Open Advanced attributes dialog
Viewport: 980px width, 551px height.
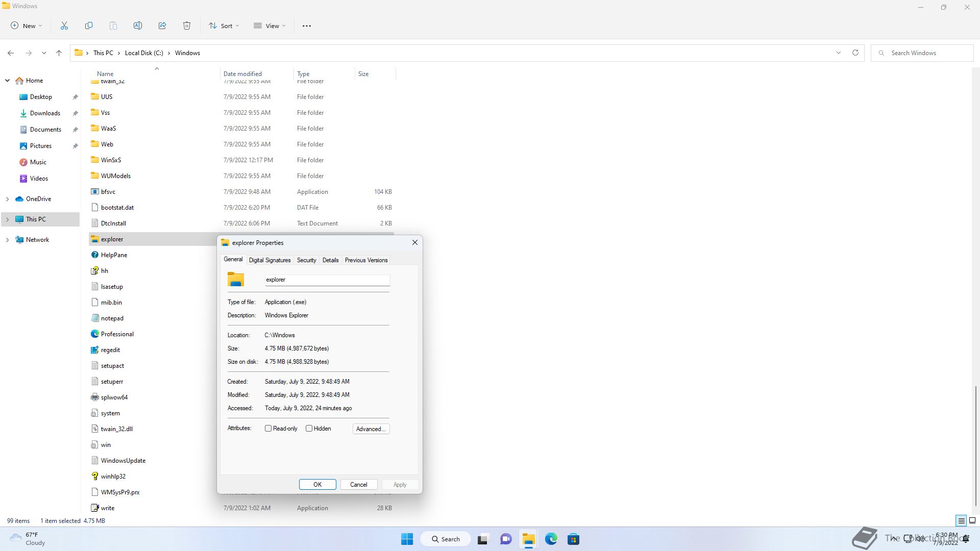coord(371,429)
